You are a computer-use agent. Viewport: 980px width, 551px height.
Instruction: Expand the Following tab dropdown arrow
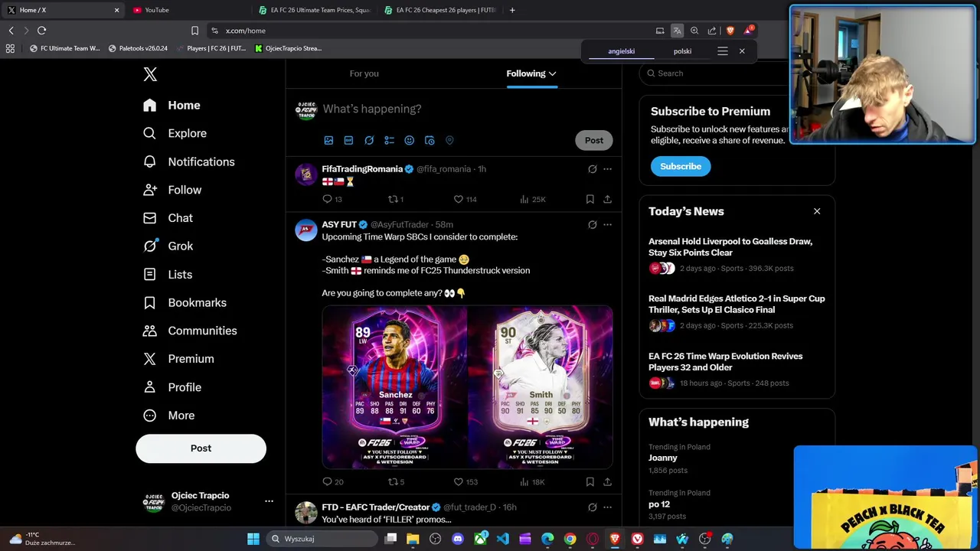(x=552, y=73)
